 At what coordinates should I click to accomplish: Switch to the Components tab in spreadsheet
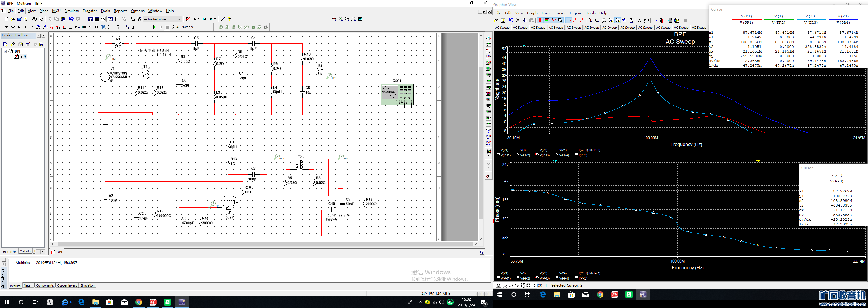click(x=45, y=285)
